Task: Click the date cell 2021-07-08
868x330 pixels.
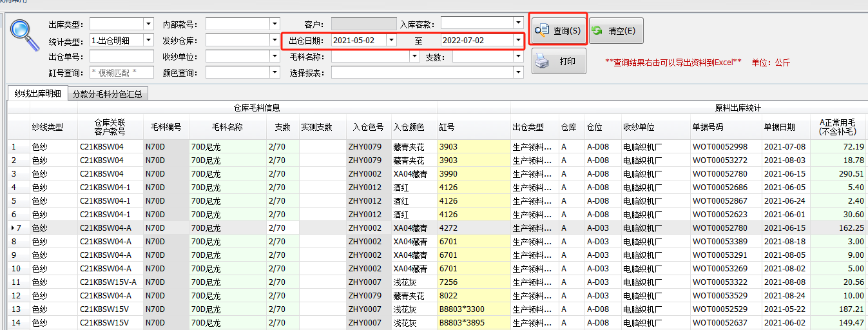Action: [x=785, y=146]
